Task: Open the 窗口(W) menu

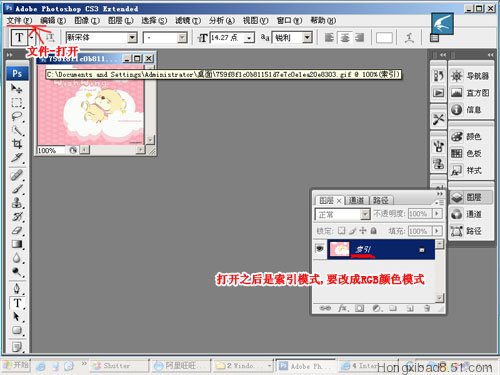Action: click(289, 21)
